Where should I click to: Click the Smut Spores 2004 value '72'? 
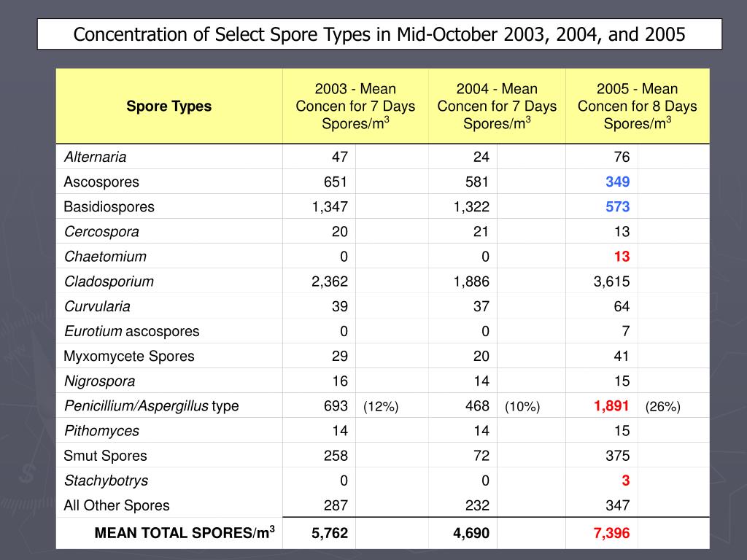pos(481,456)
